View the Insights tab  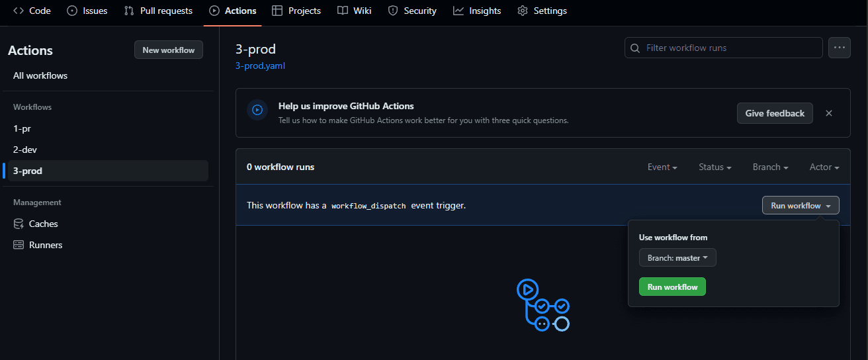(477, 11)
